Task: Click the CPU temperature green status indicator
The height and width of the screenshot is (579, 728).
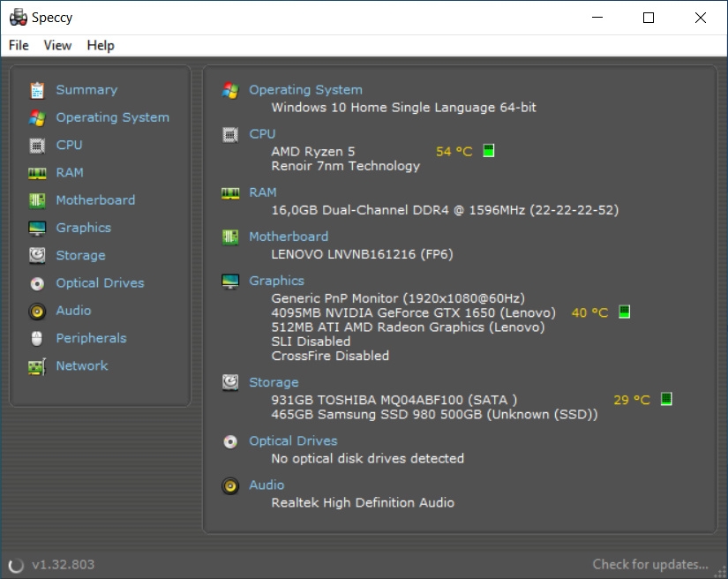Action: (x=489, y=151)
